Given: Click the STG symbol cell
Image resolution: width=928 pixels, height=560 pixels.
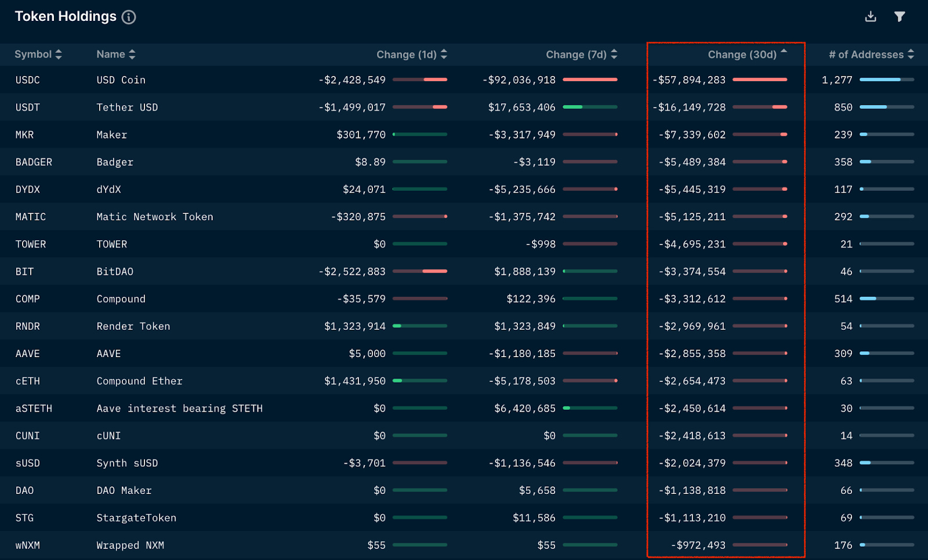Looking at the screenshot, I should coord(24,518).
